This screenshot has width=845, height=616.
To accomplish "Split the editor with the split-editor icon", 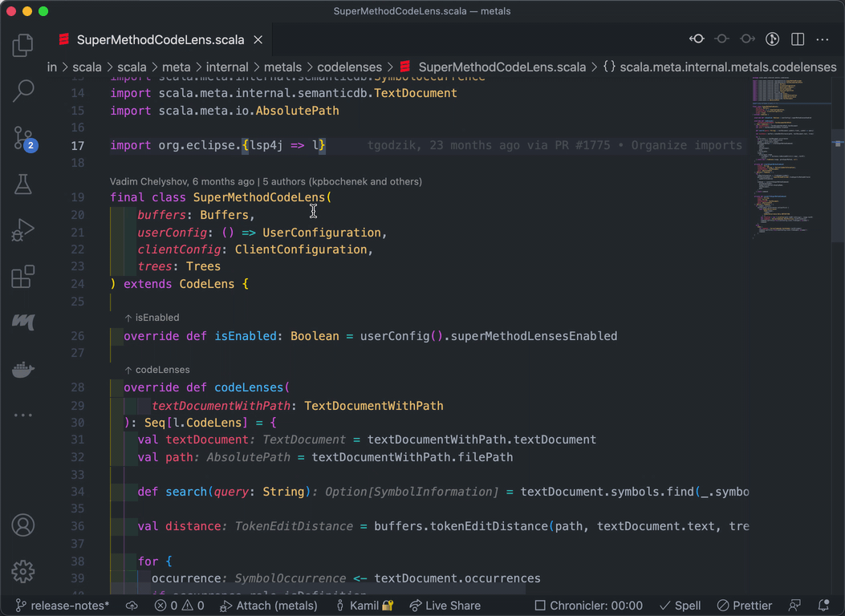I will (x=796, y=38).
